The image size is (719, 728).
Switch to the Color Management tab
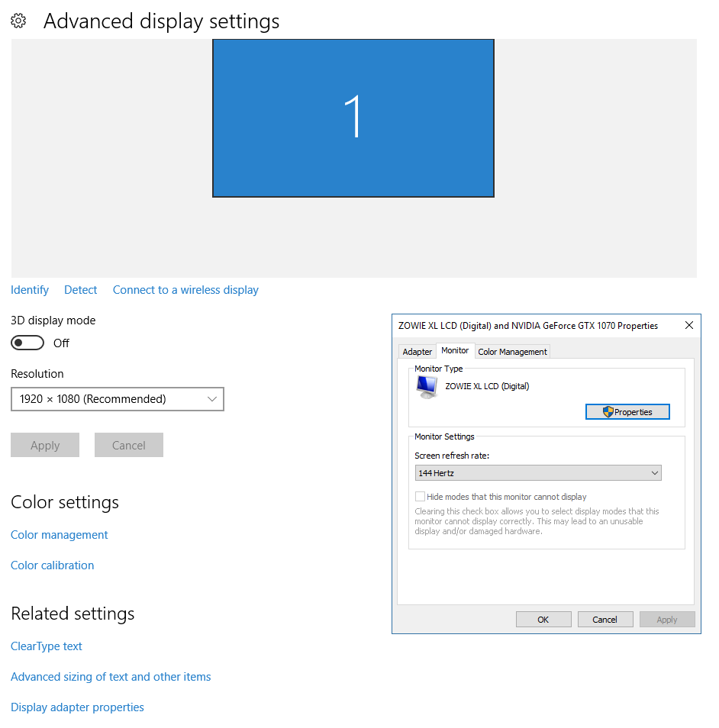(512, 352)
